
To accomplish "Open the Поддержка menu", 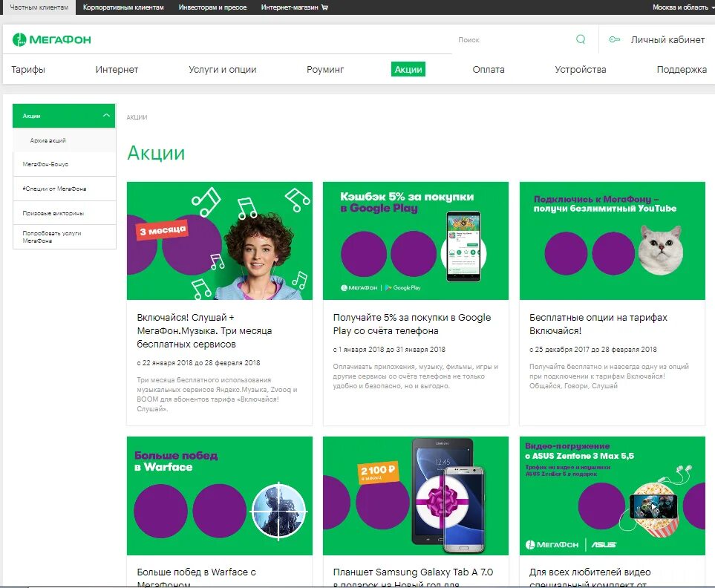I will point(682,69).
